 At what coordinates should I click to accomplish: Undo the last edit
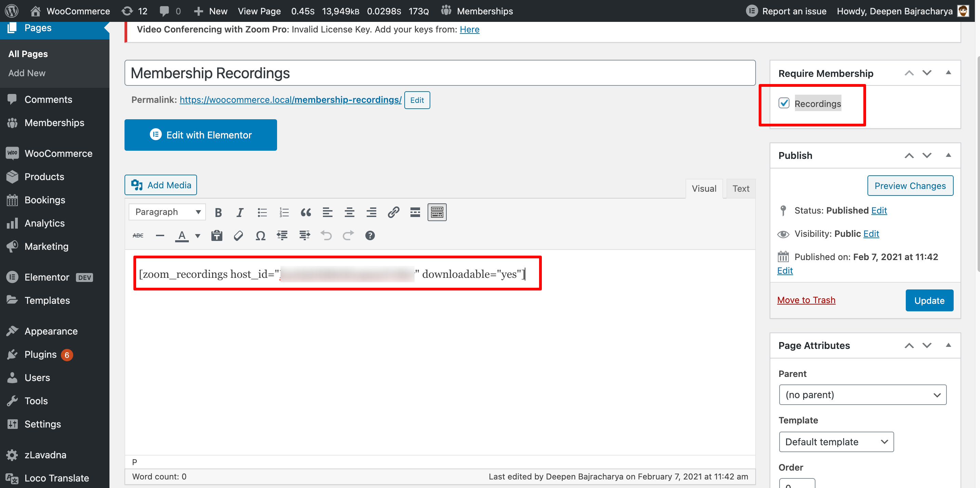click(x=326, y=236)
